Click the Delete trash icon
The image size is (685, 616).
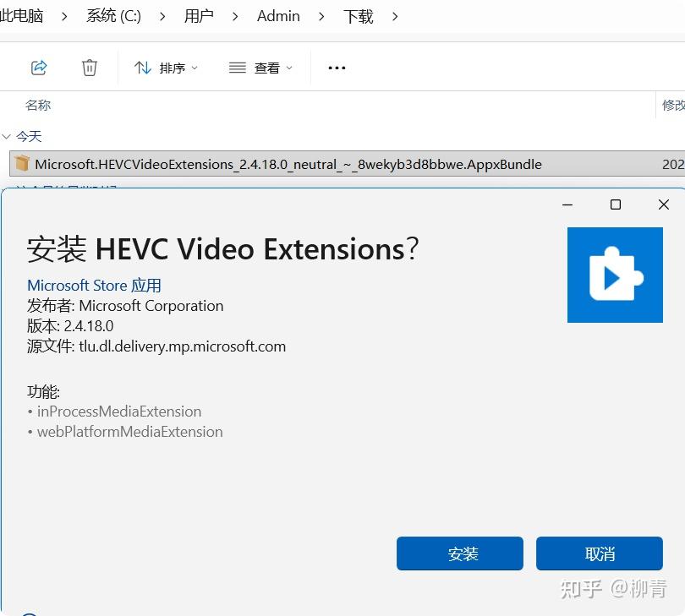point(90,68)
